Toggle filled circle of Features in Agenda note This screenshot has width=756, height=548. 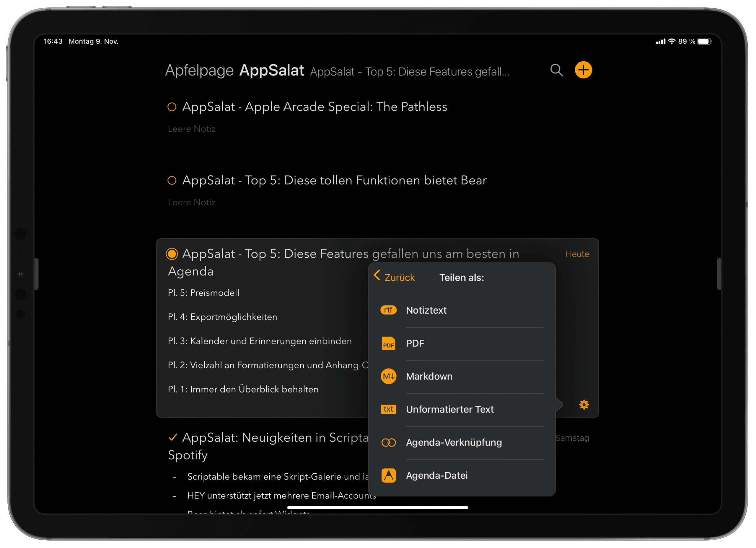point(172,254)
